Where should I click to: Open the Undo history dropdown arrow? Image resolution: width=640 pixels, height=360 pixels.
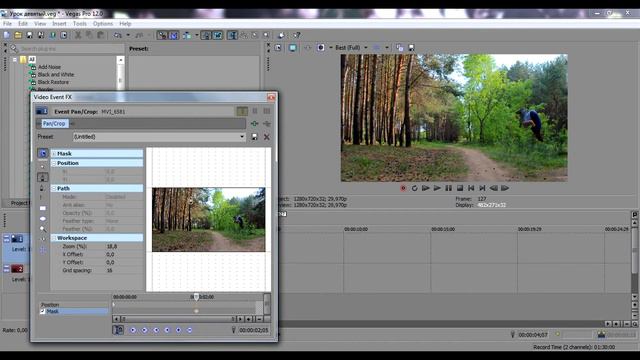click(128, 36)
